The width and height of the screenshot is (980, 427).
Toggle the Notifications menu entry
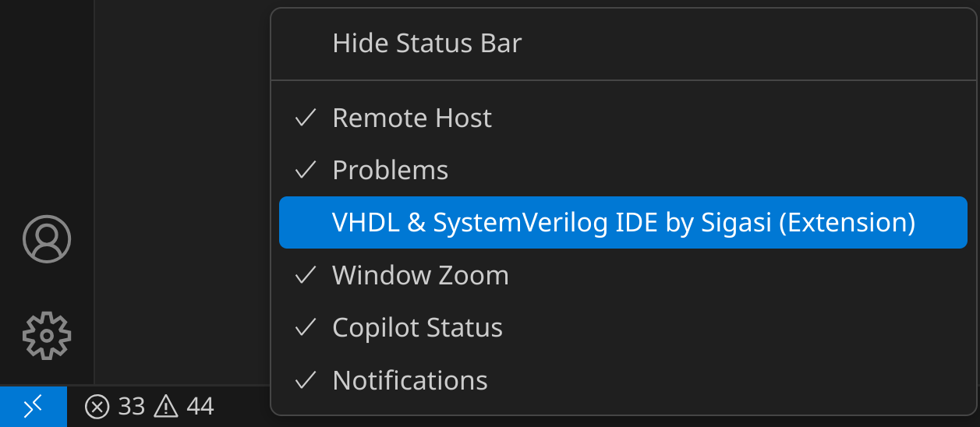pyautogui.click(x=409, y=380)
